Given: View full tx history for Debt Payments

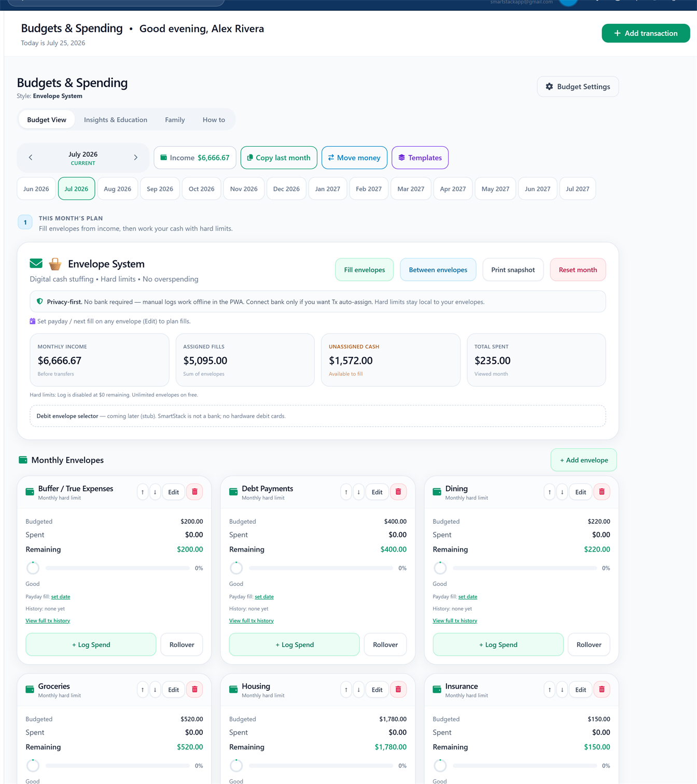Looking at the screenshot, I should 251,621.
